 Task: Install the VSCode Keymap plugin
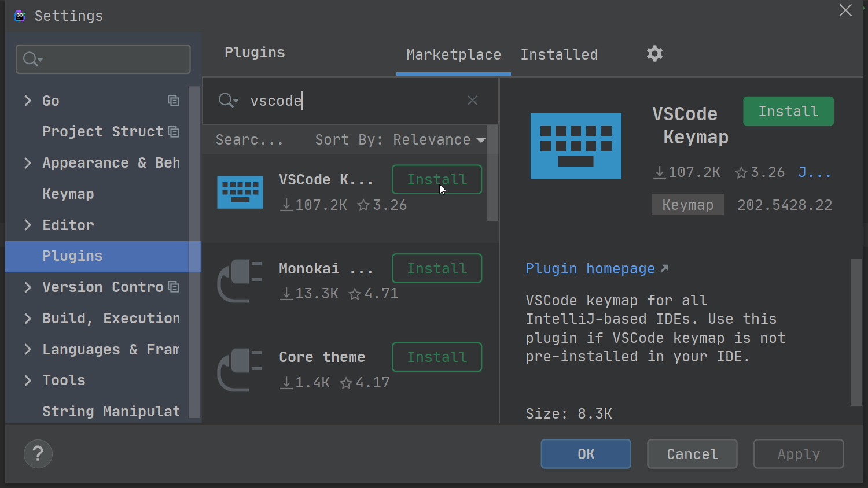pos(788,111)
